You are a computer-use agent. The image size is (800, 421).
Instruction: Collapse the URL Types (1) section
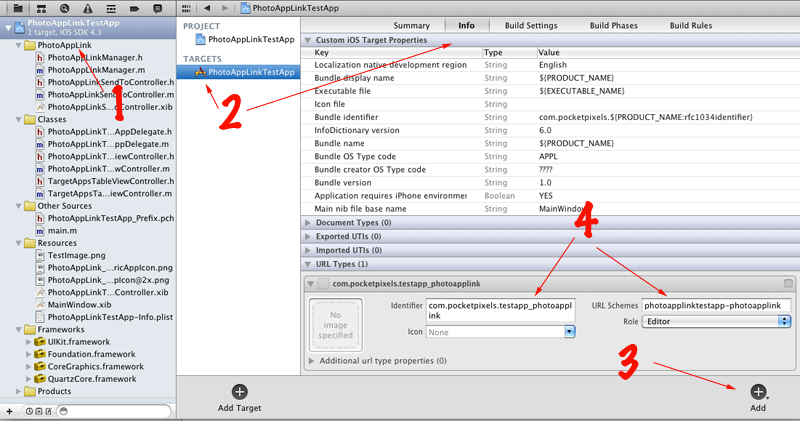point(308,264)
